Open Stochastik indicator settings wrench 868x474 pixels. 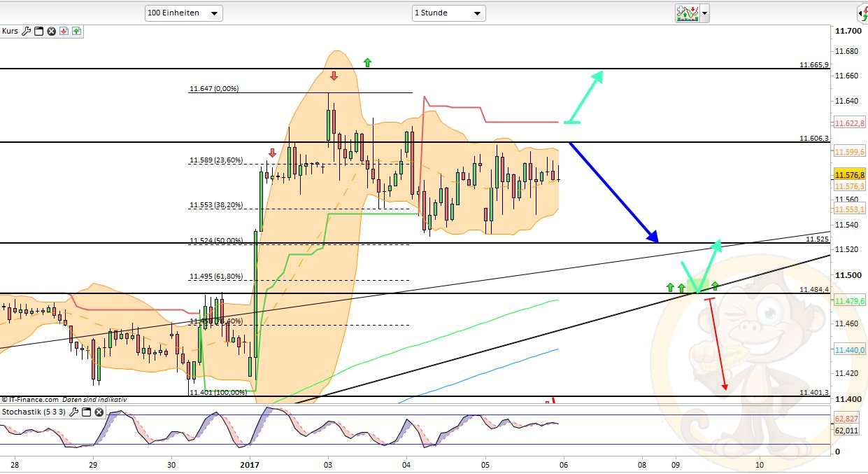[x=74, y=412]
